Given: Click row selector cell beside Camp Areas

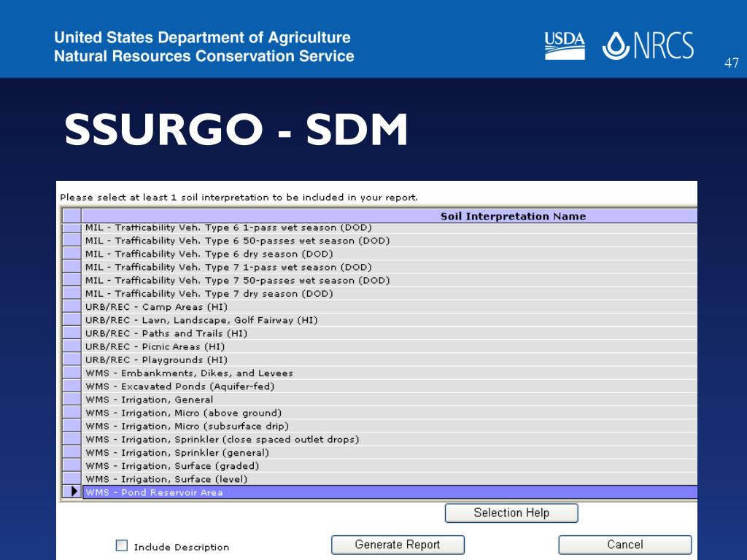Looking at the screenshot, I should (72, 307).
